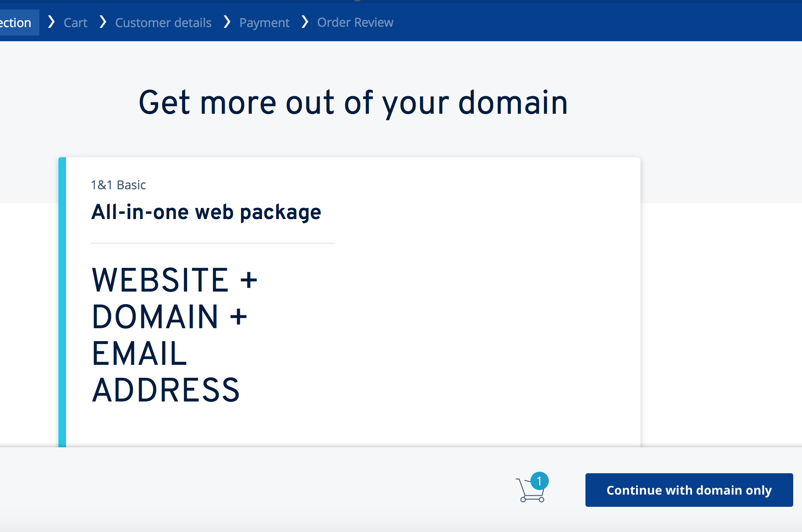Click the cart item count badge
The image size is (802, 532).
[x=539, y=481]
